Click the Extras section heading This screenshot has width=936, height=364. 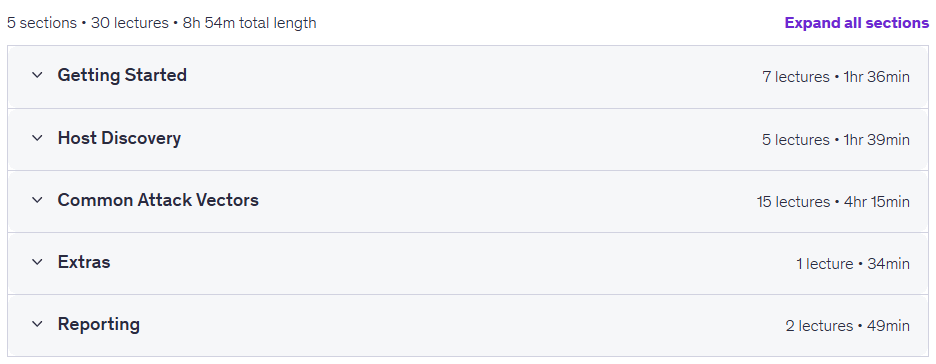(84, 262)
